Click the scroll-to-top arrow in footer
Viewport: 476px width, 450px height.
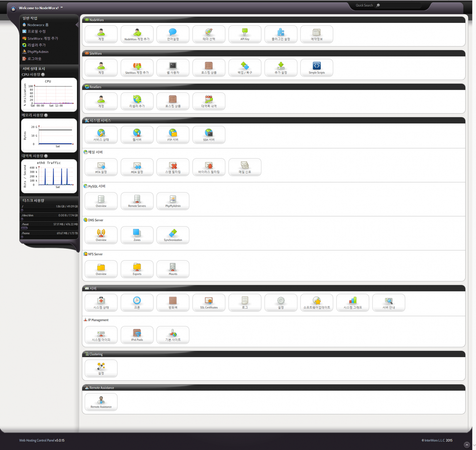pos(467,445)
